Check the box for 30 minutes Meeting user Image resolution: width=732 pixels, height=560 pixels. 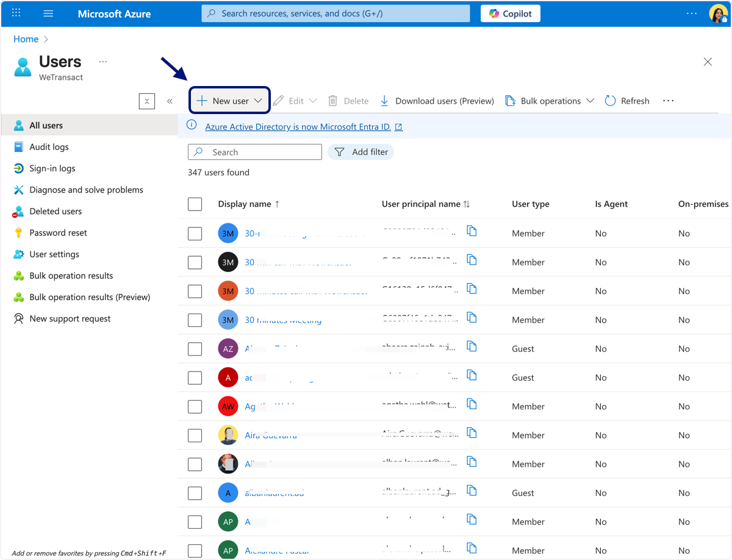tap(195, 320)
